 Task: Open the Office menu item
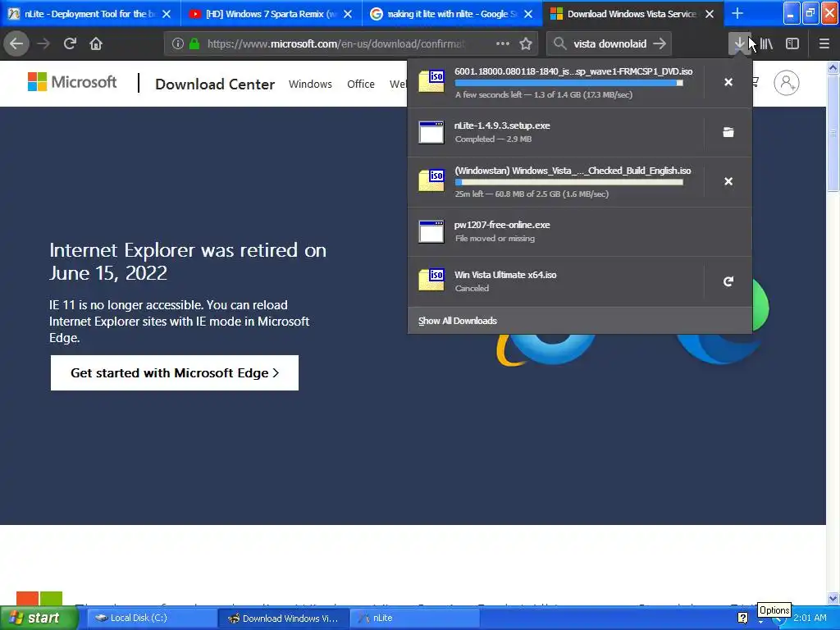(361, 84)
